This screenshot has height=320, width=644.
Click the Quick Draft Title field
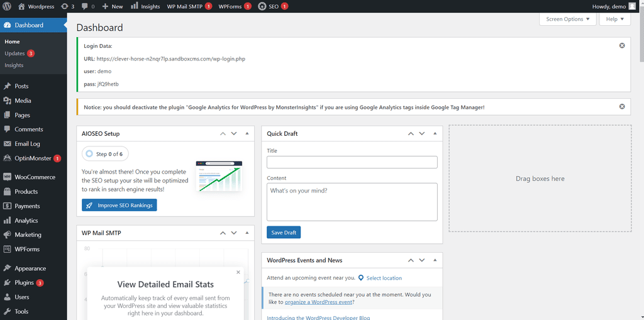point(352,162)
